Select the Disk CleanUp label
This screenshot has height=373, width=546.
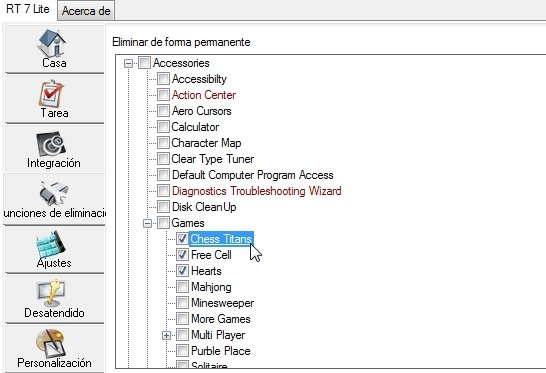pyautogui.click(x=204, y=207)
